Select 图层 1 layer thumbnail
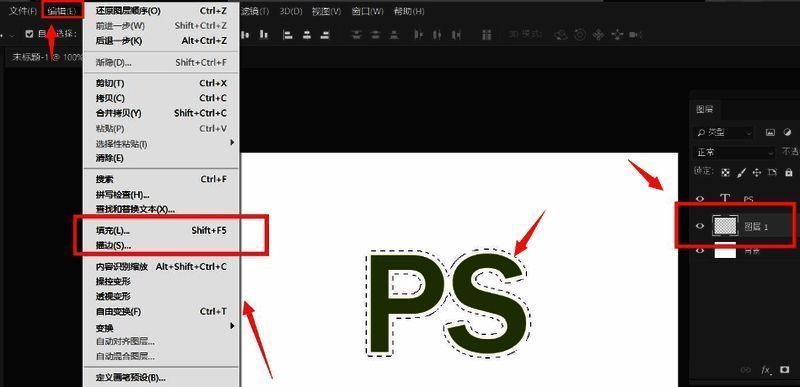Viewport: 800px width, 387px height. 725,226
